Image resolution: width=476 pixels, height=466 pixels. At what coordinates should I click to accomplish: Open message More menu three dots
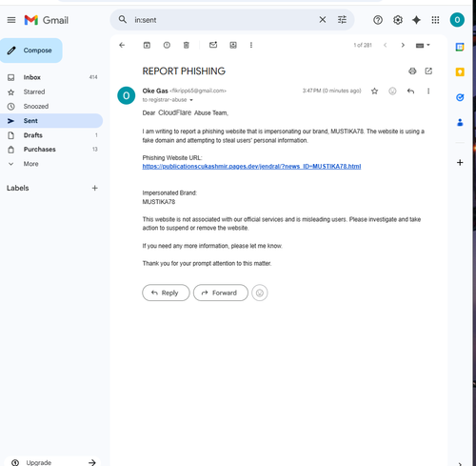pos(428,91)
